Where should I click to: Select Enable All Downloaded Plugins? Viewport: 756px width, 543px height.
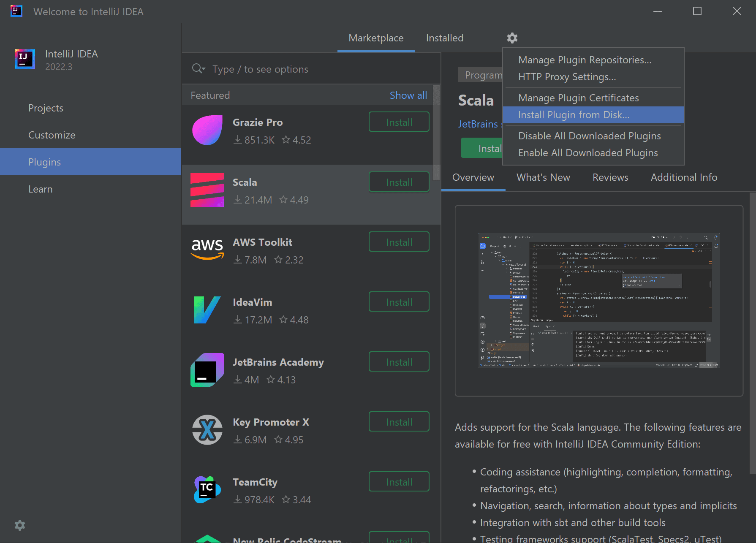588,152
